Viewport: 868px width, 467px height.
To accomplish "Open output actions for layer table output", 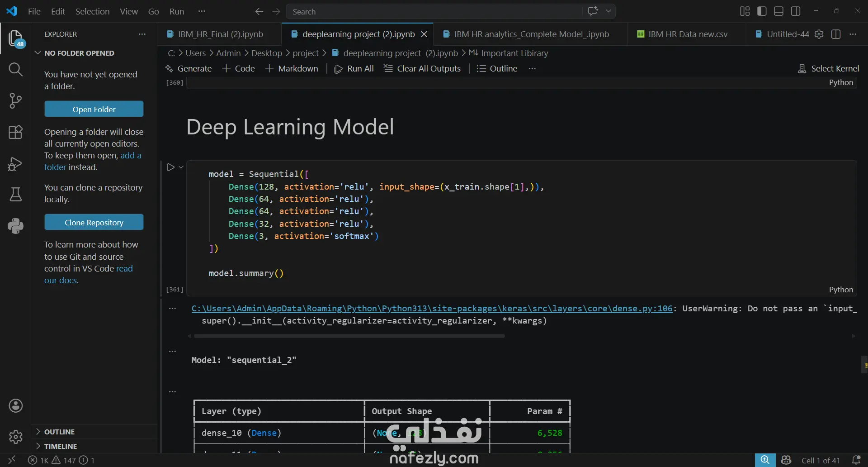I will pyautogui.click(x=172, y=391).
